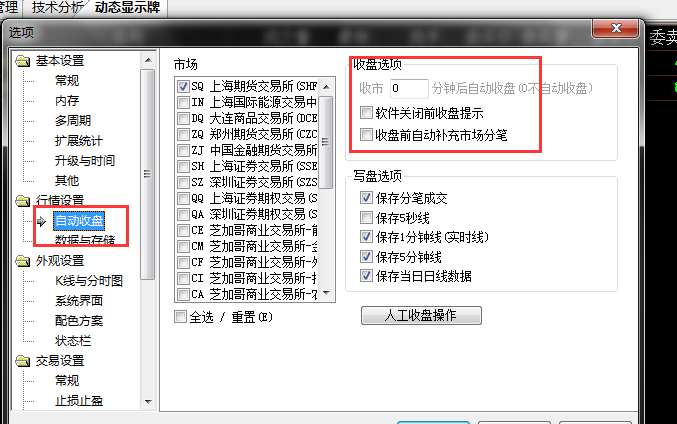
Task: Click market list scroll down arrow
Action: point(326,293)
